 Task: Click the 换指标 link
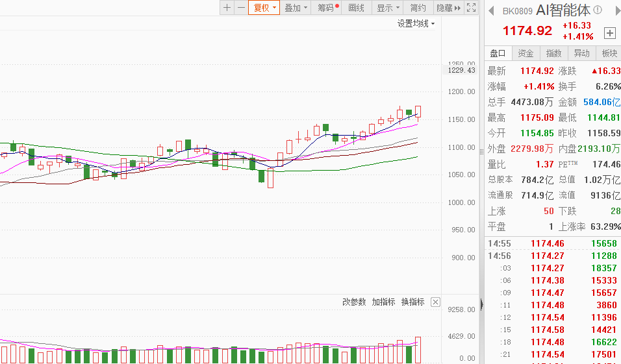412,302
